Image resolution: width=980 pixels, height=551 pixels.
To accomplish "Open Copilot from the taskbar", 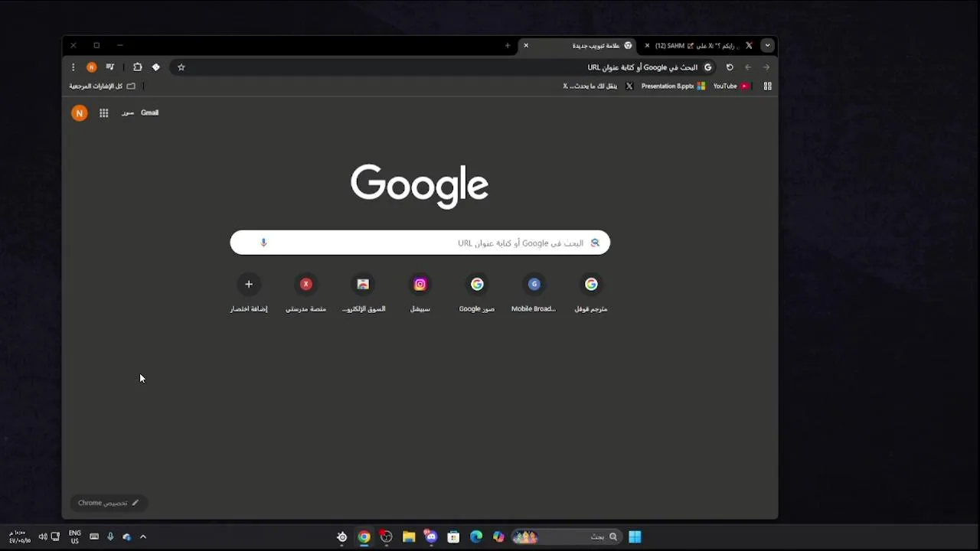I will 498,537.
